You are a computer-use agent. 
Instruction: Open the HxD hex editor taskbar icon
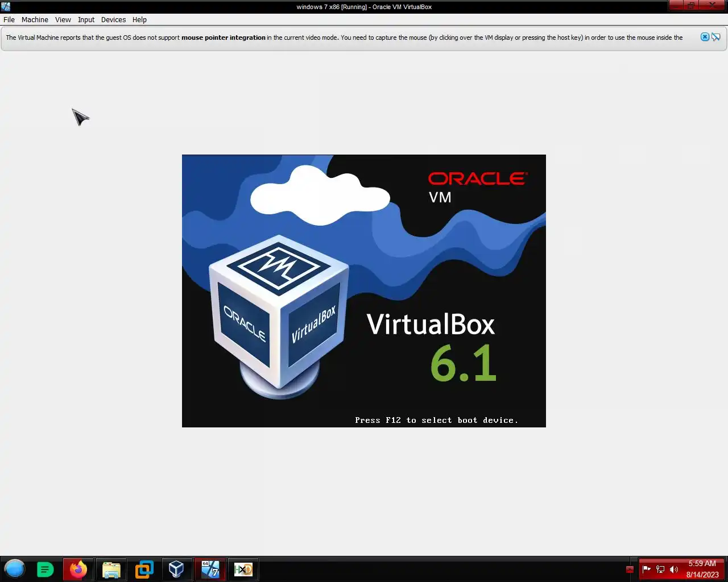click(x=243, y=569)
